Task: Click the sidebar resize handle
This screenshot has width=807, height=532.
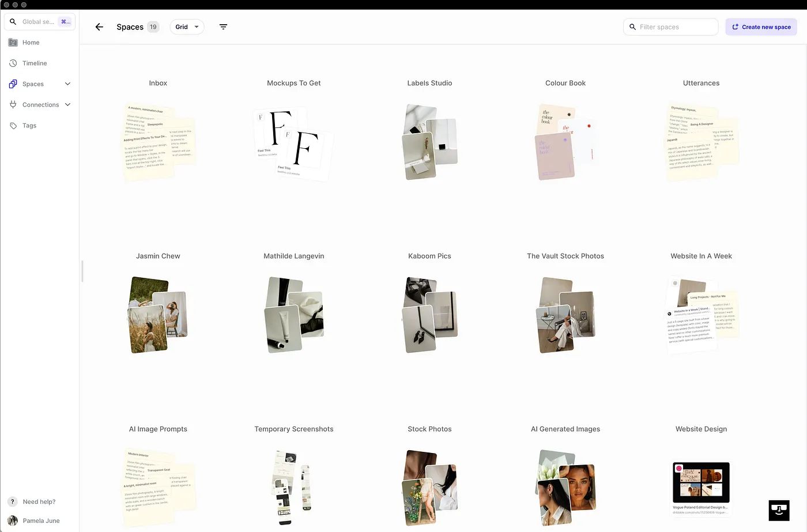Action: [82, 271]
